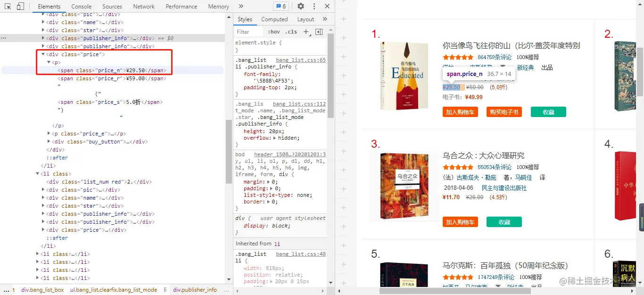Open the Network tab
This screenshot has height=295, width=644.
click(x=144, y=7)
